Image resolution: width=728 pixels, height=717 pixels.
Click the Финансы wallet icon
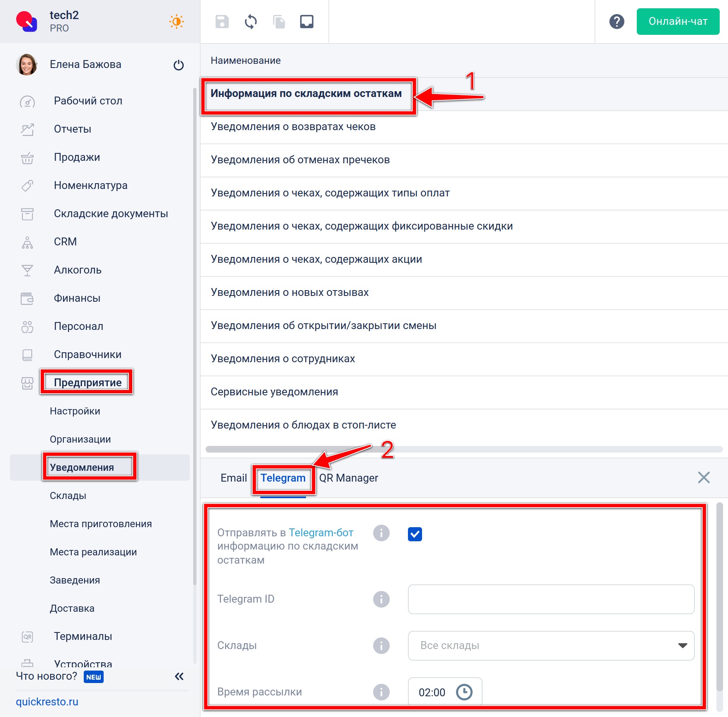tap(27, 298)
